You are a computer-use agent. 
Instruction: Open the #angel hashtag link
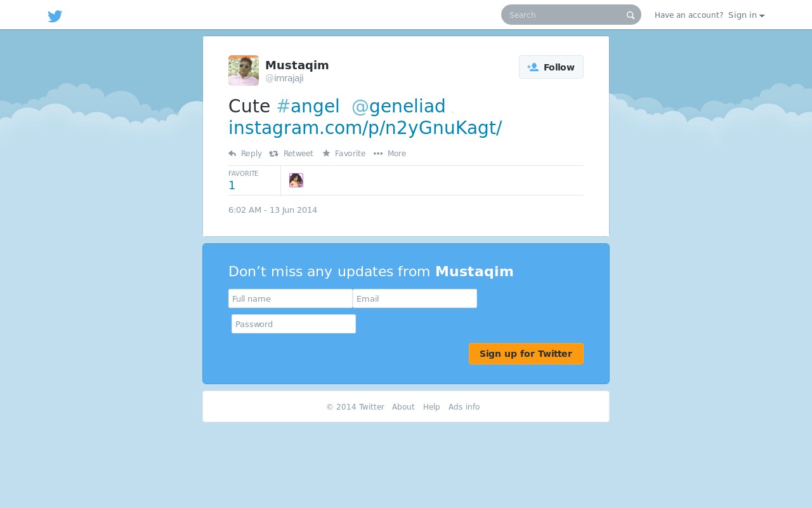308,106
